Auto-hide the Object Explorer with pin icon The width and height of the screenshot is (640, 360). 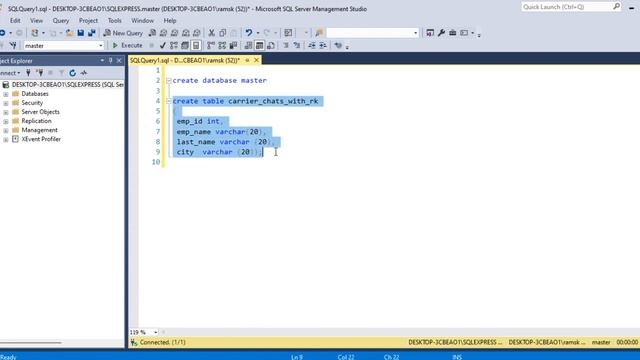[x=111, y=60]
